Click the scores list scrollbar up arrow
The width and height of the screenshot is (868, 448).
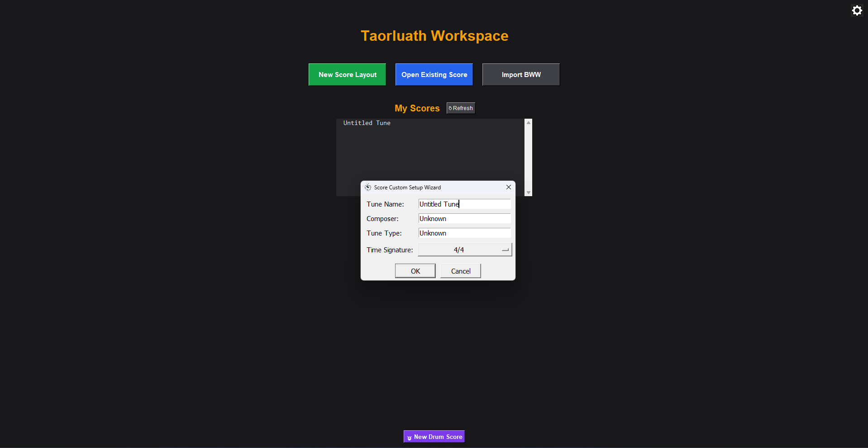coord(528,123)
